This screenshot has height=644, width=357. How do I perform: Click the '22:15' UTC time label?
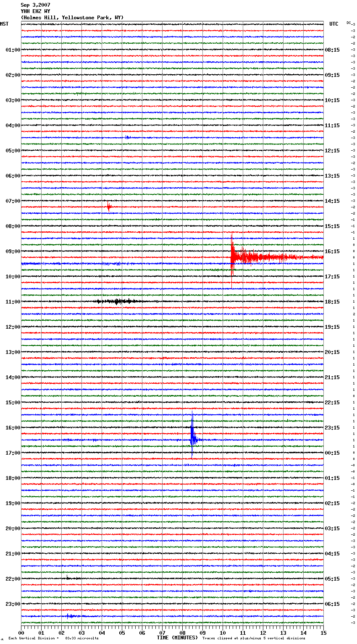[332, 403]
